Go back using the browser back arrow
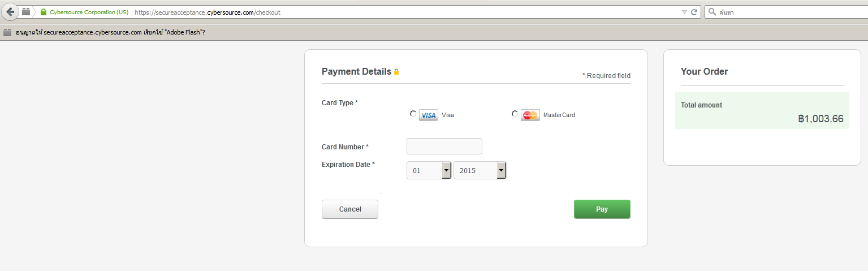Screen dimensions: 868x271 coord(10,11)
